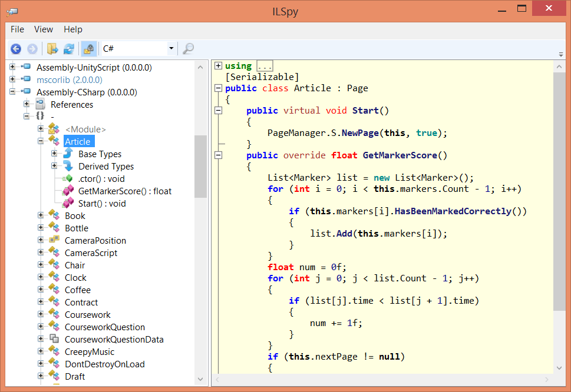Viewport: 571px width, 392px height.
Task: Open the File menu
Action: [17, 29]
